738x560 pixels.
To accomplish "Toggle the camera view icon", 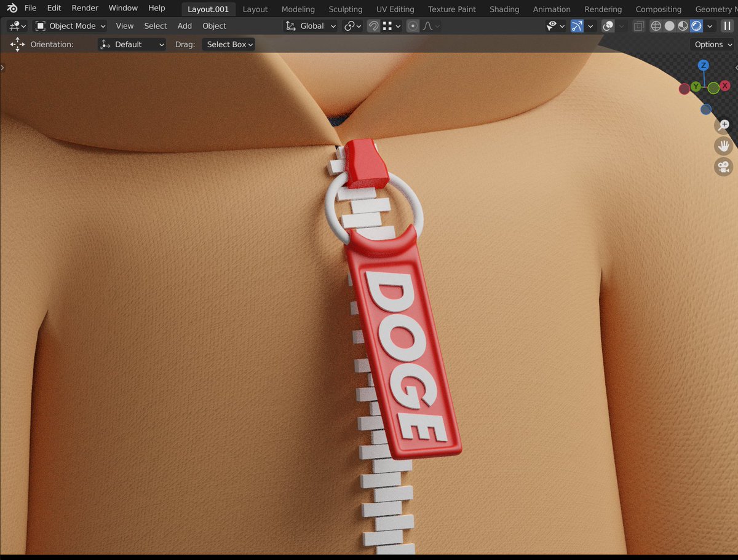I will tap(724, 167).
